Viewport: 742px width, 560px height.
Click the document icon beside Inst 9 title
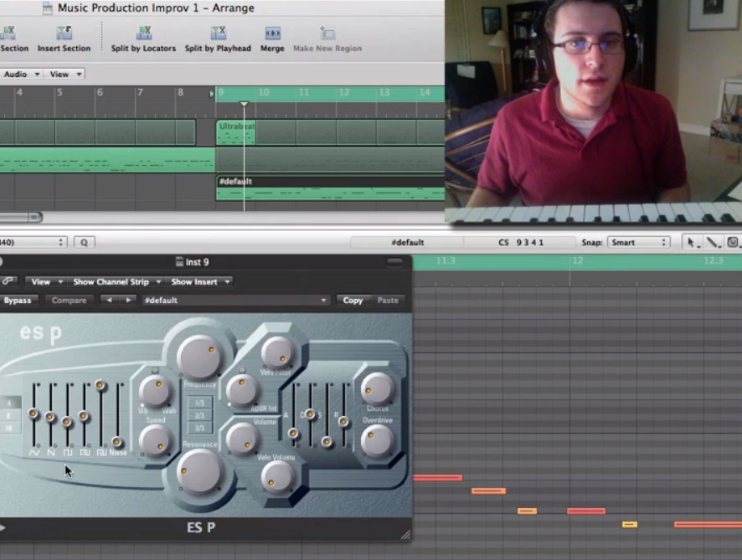[179, 261]
